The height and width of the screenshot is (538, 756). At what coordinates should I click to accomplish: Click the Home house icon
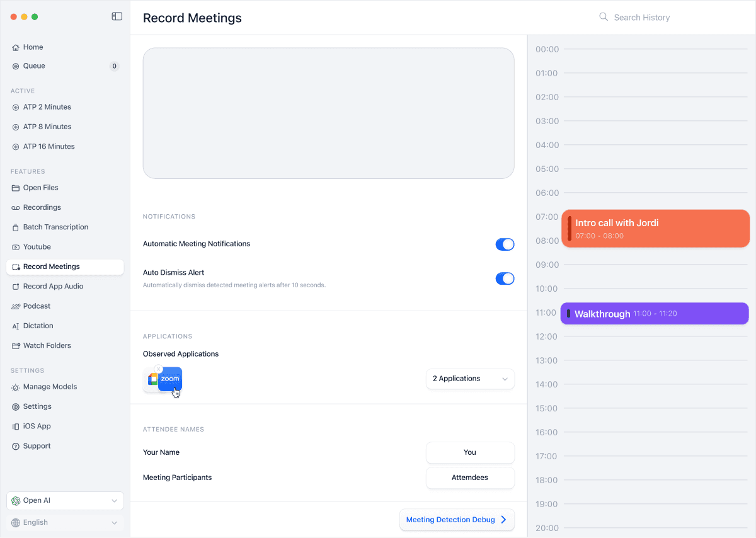point(16,47)
